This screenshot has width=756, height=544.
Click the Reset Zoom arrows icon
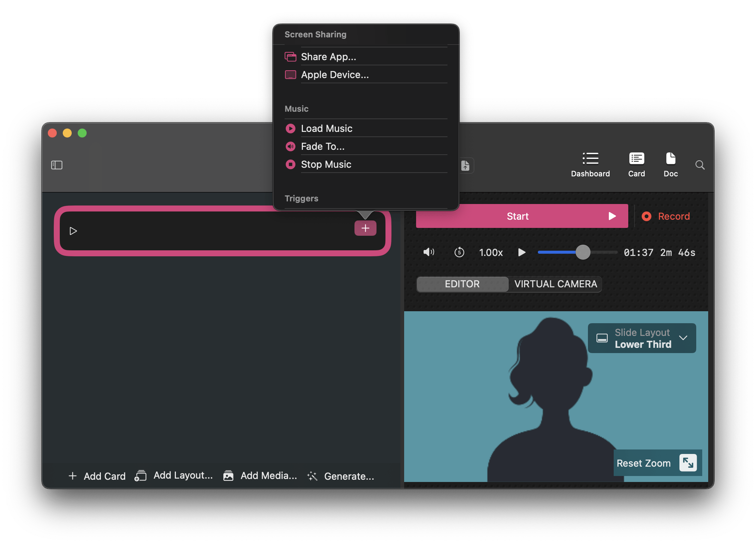point(688,463)
